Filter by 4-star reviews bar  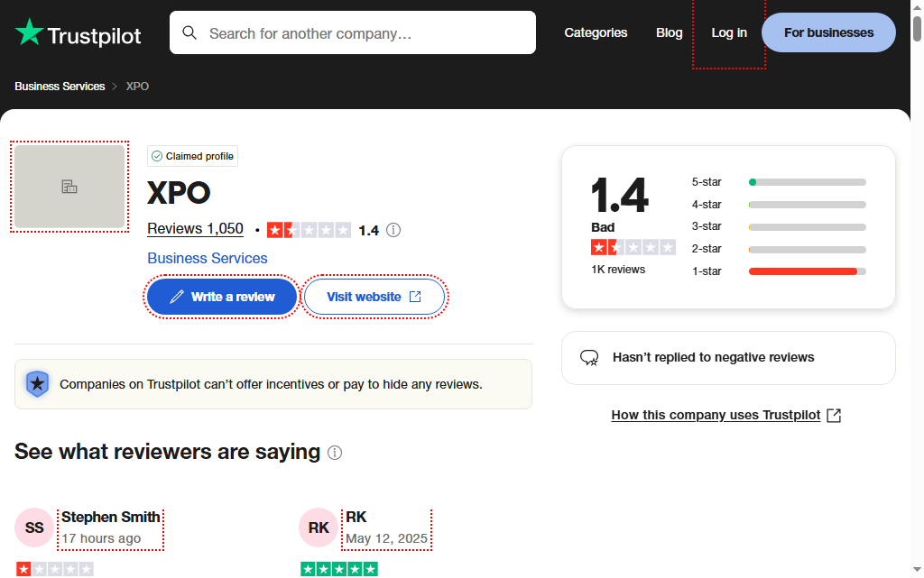click(779, 205)
